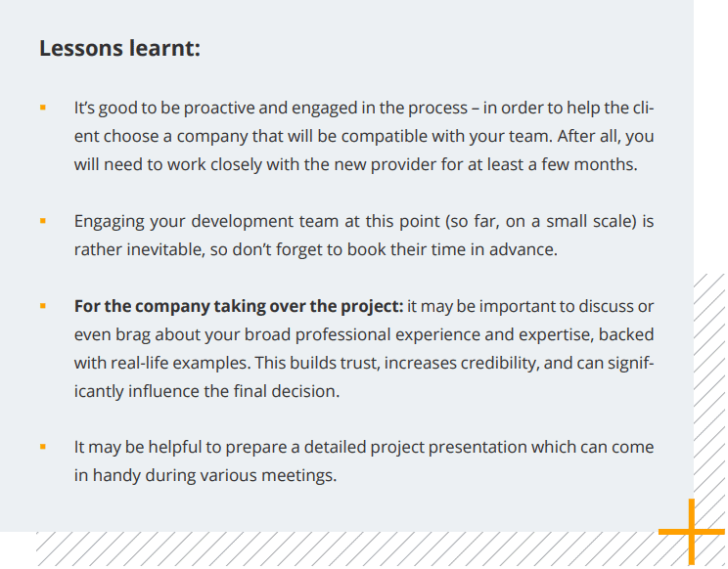Click the orange plus icon
The width and height of the screenshot is (728, 569).
692,532
